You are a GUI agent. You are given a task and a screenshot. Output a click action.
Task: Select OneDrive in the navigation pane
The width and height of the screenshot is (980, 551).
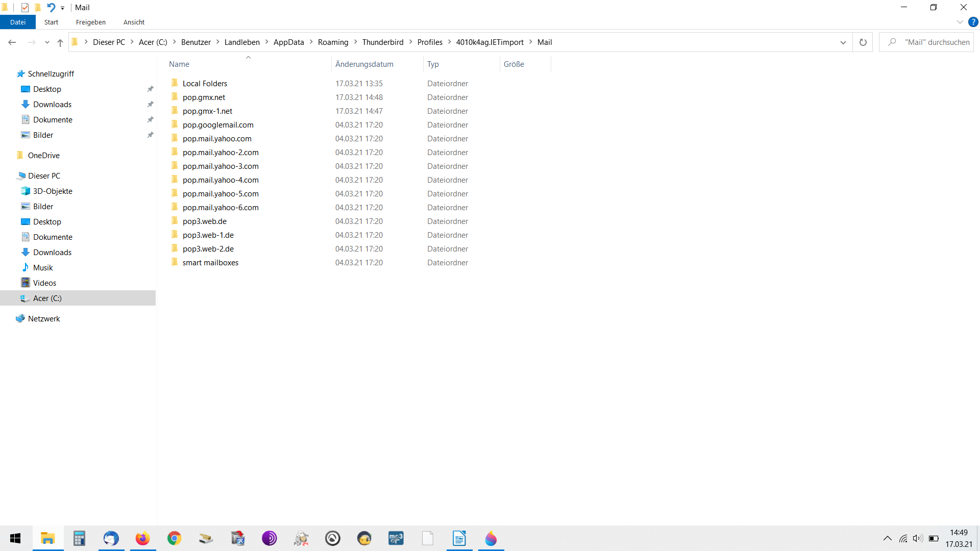(x=44, y=156)
